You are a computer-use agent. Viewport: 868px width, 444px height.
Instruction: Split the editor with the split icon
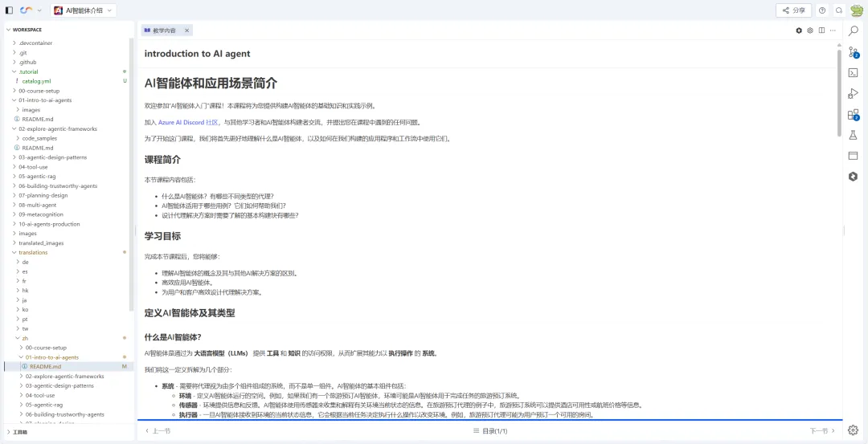pyautogui.click(x=821, y=31)
